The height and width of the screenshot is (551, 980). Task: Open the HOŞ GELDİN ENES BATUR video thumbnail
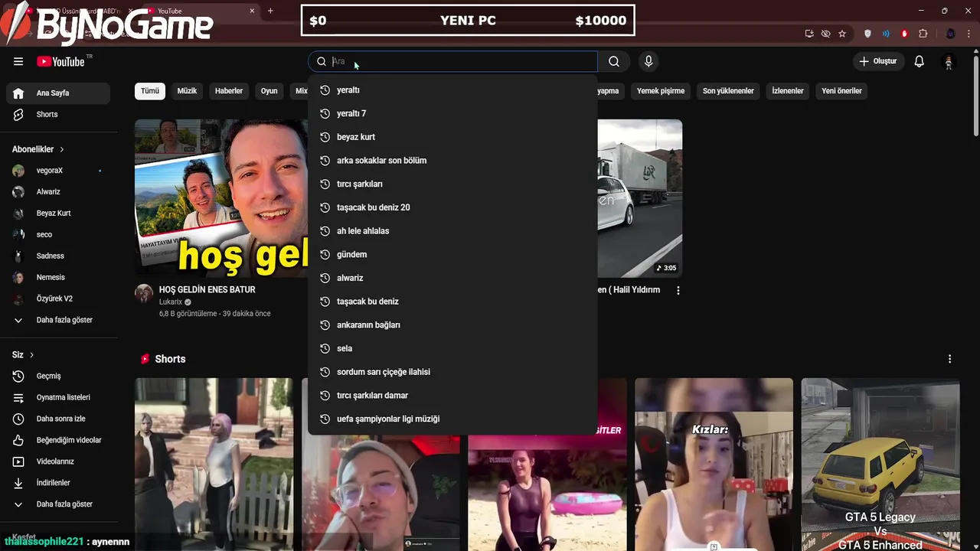pyautogui.click(x=221, y=198)
